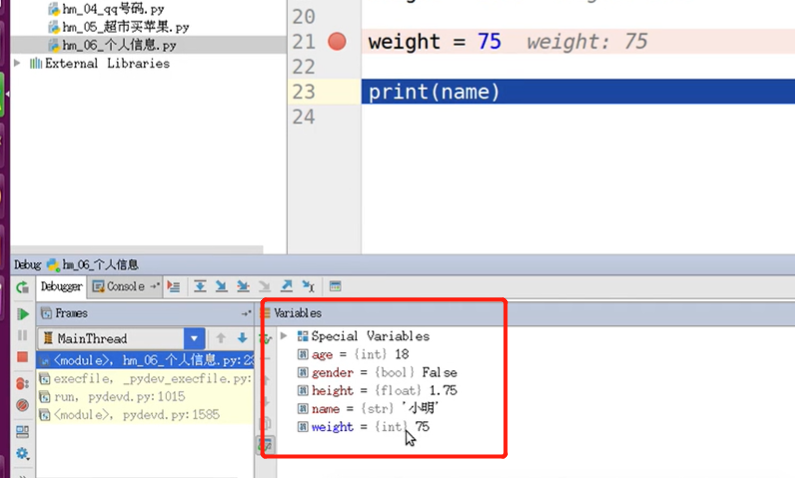
Task: Click the Debug hm_06_个人信息 title
Action: point(76,265)
